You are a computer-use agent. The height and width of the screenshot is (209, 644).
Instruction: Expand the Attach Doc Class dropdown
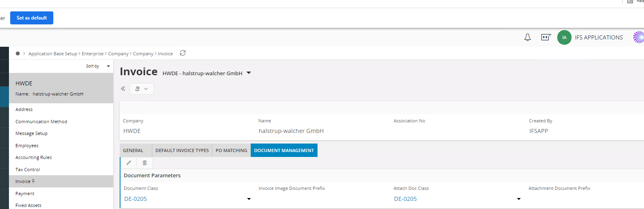coord(519,199)
